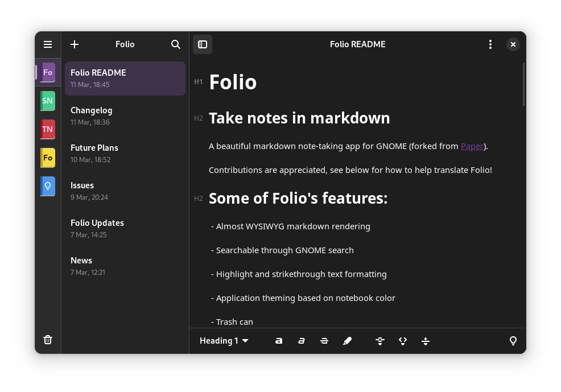Select the SN notebook in sidebar
This screenshot has height=392, width=561.
48,101
